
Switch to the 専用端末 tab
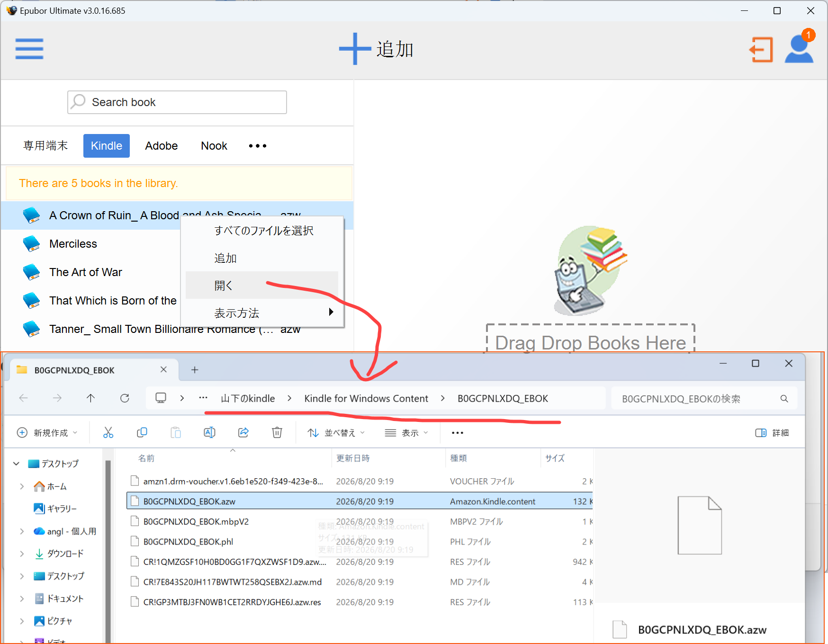tap(45, 146)
